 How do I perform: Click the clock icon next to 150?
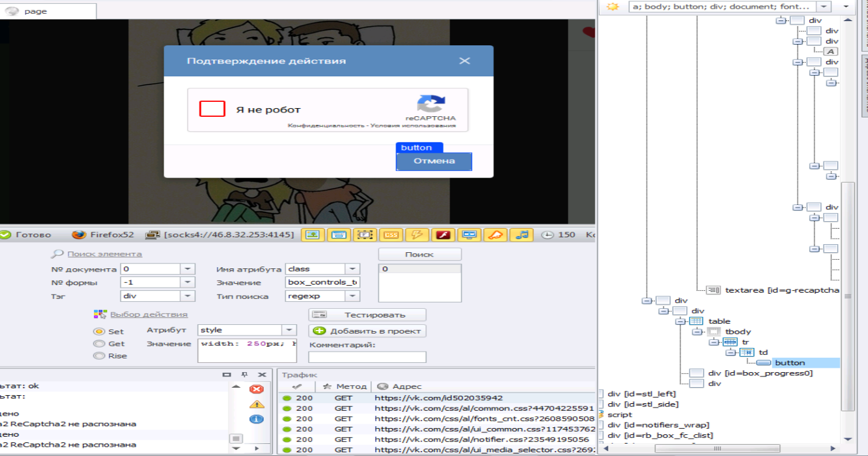pos(547,235)
